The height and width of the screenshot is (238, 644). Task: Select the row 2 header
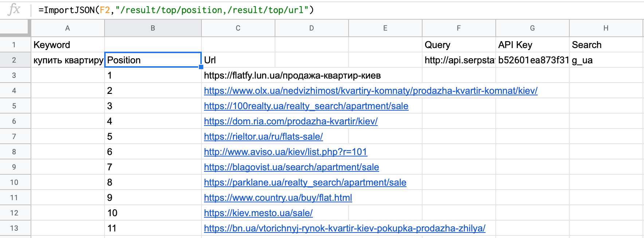(x=14, y=60)
